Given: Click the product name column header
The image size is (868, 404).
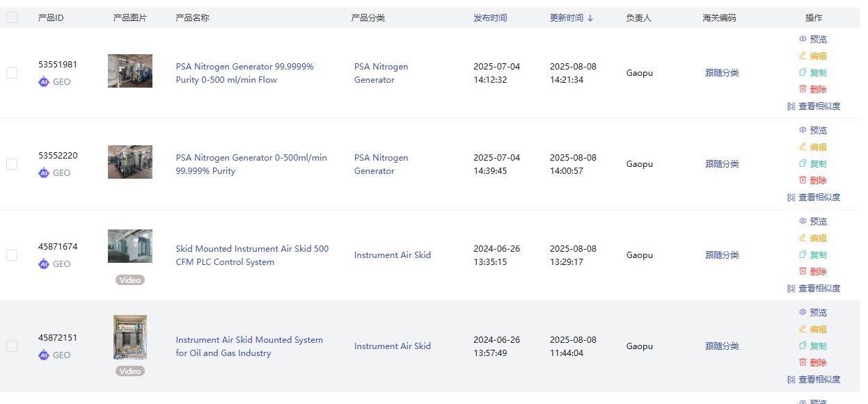Looking at the screenshot, I should click(192, 18).
